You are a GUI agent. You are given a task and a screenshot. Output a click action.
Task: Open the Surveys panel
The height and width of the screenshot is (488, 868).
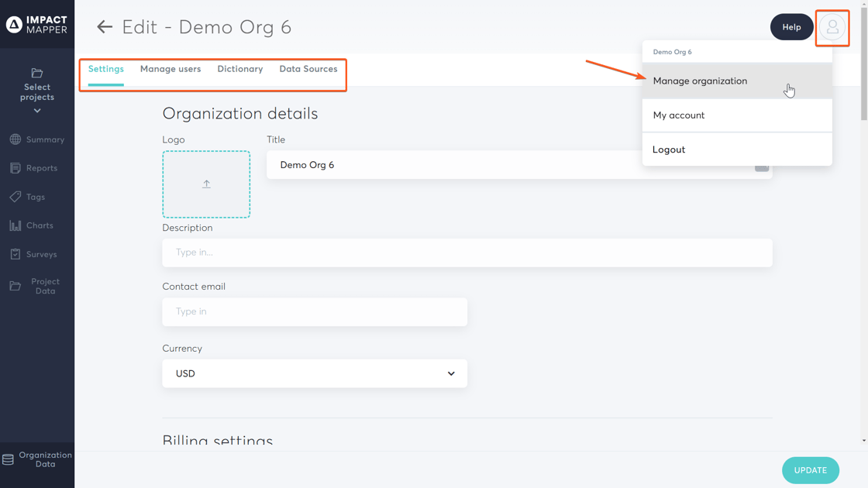pyautogui.click(x=36, y=254)
